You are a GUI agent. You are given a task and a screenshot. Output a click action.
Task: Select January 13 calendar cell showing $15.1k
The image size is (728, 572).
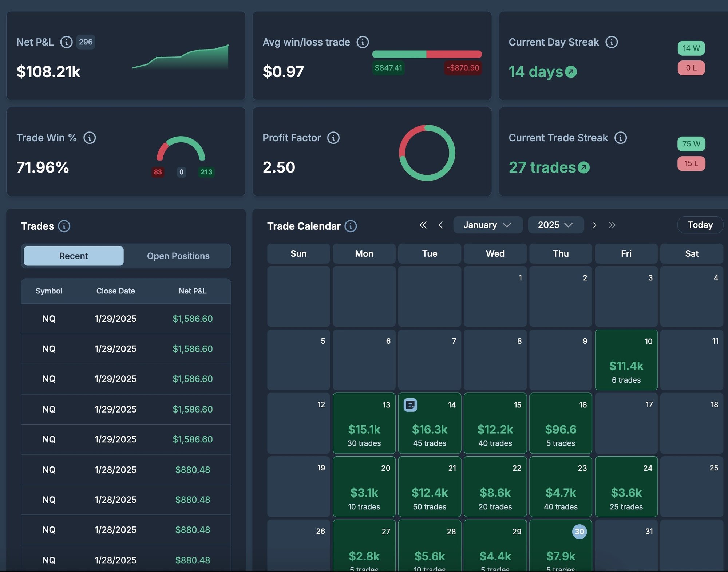pyautogui.click(x=364, y=423)
